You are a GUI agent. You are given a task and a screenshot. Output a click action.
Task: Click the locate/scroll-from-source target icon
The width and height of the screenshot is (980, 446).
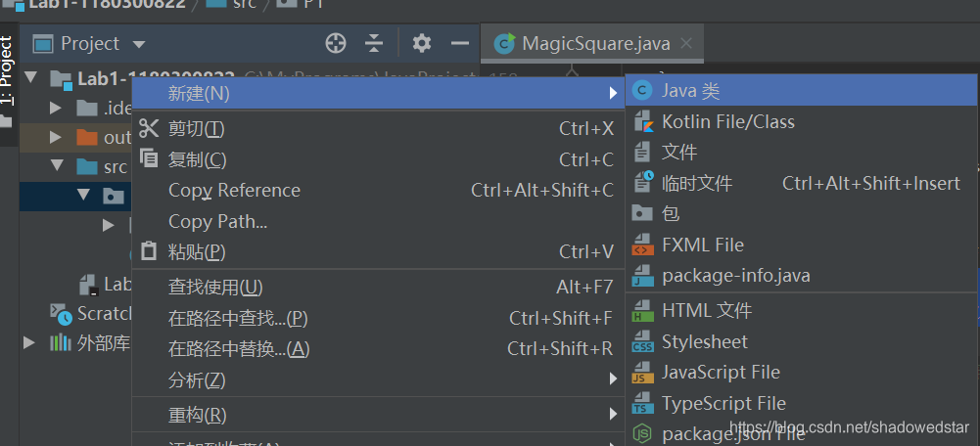[x=336, y=43]
